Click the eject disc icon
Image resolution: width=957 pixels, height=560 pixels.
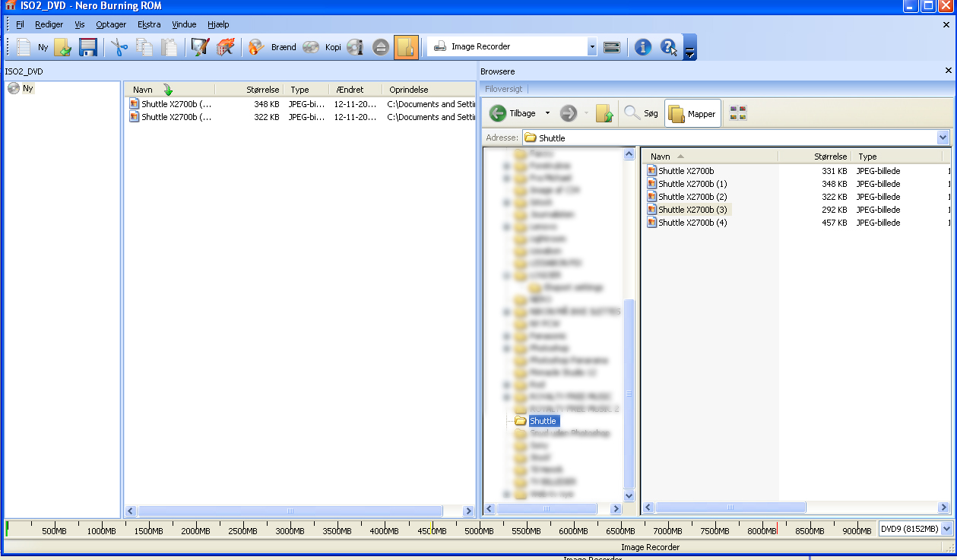pos(382,47)
